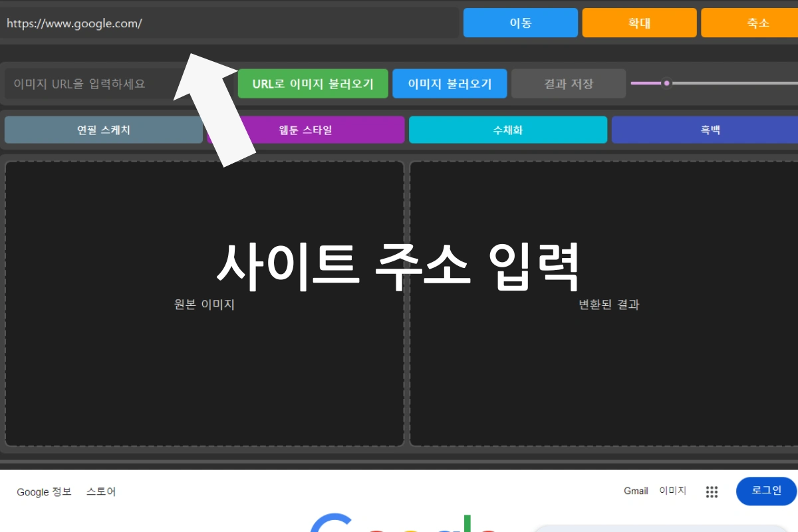Click the 로그인 sign-in button

[x=766, y=491]
